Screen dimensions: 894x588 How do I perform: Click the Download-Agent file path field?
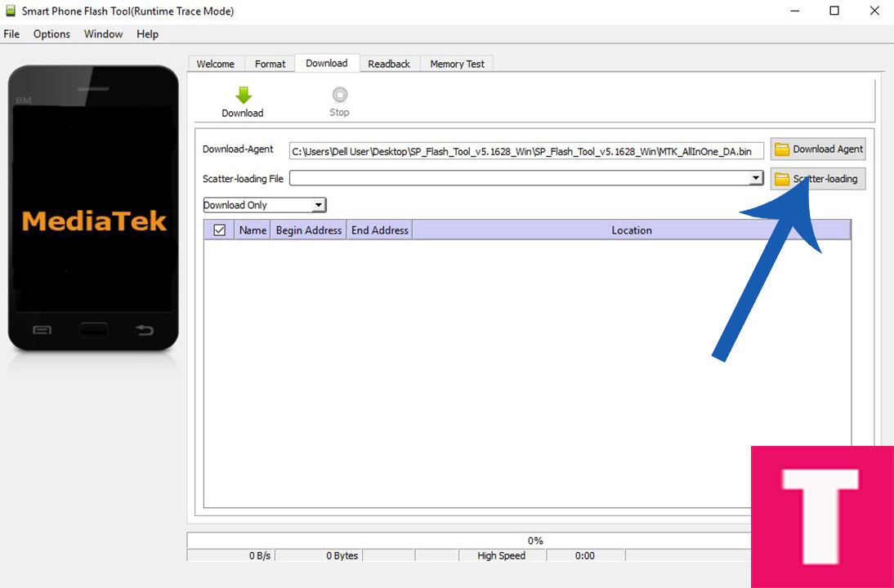(x=526, y=152)
